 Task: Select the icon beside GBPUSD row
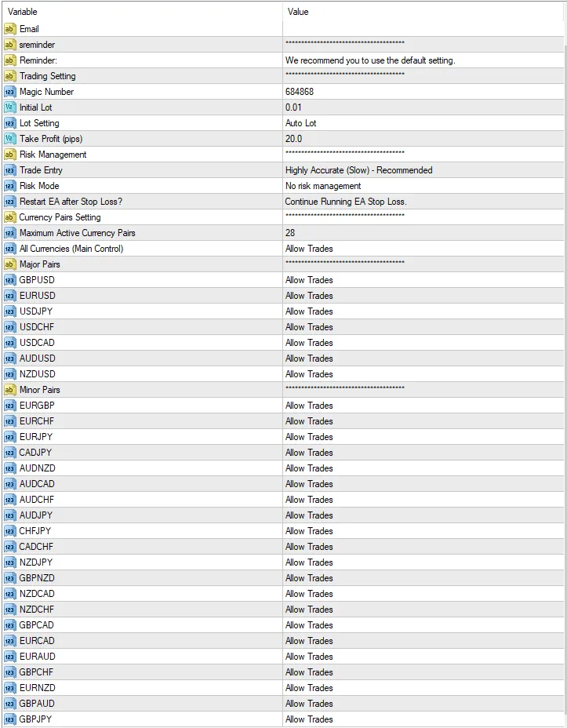[x=9, y=280]
